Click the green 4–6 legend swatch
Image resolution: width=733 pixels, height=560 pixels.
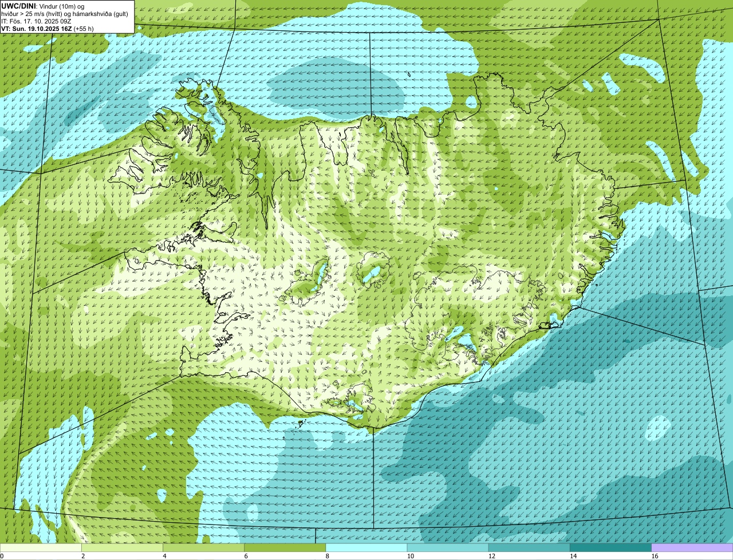coord(203,548)
